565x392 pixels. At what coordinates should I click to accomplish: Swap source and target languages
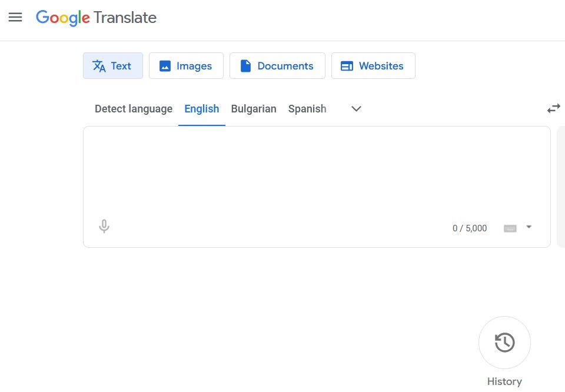(x=553, y=108)
